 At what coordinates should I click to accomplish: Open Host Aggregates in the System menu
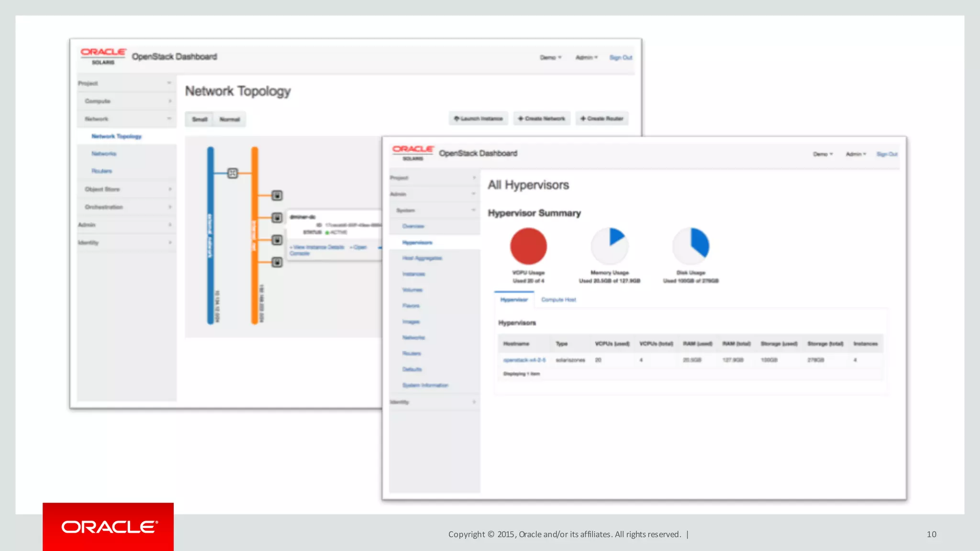click(422, 258)
